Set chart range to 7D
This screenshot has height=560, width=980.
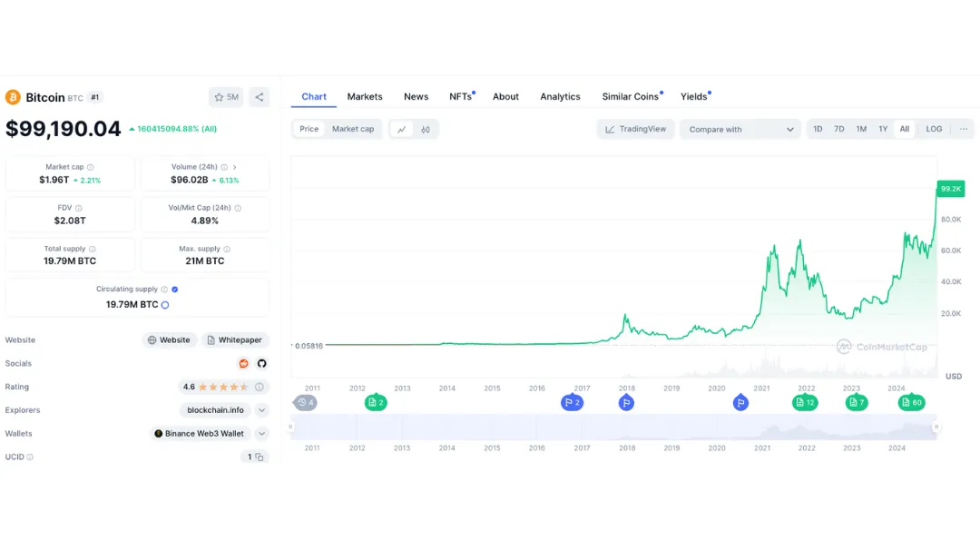(x=839, y=130)
